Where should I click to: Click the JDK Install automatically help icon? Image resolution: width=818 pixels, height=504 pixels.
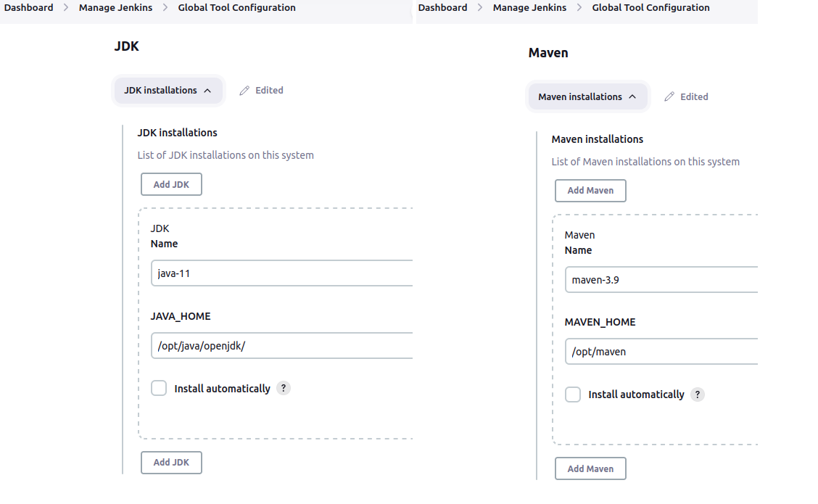point(284,388)
